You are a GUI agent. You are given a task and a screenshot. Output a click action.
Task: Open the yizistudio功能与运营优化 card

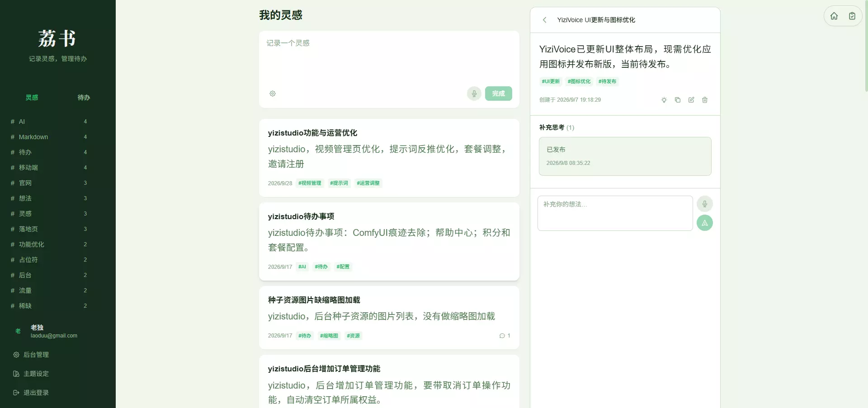pos(389,158)
